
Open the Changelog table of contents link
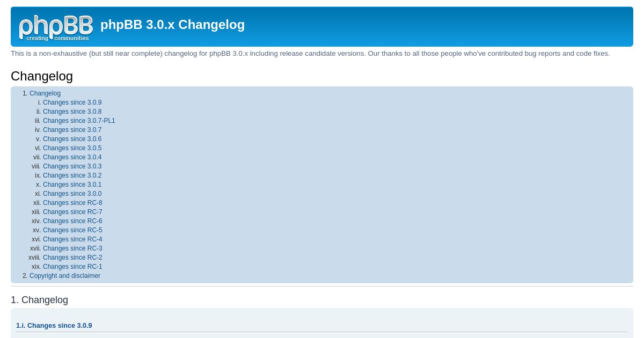[45, 93]
